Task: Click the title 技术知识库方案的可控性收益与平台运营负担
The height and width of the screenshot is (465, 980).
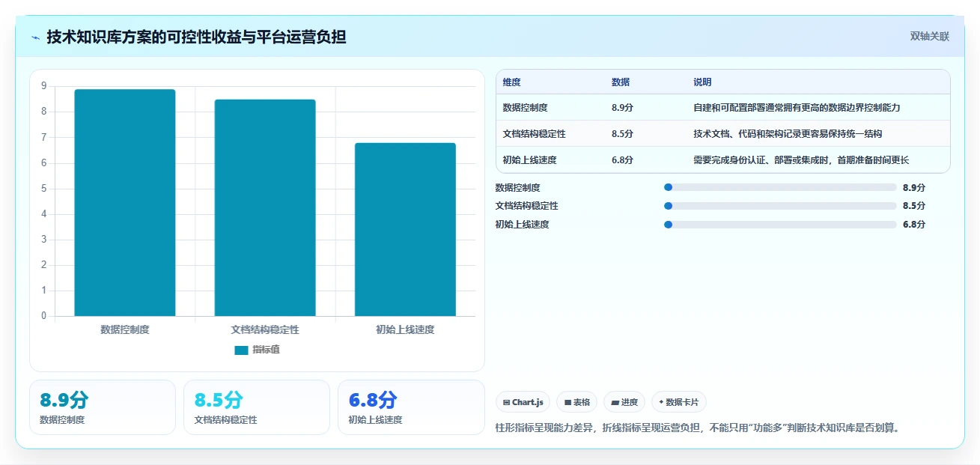Action: coord(196,37)
